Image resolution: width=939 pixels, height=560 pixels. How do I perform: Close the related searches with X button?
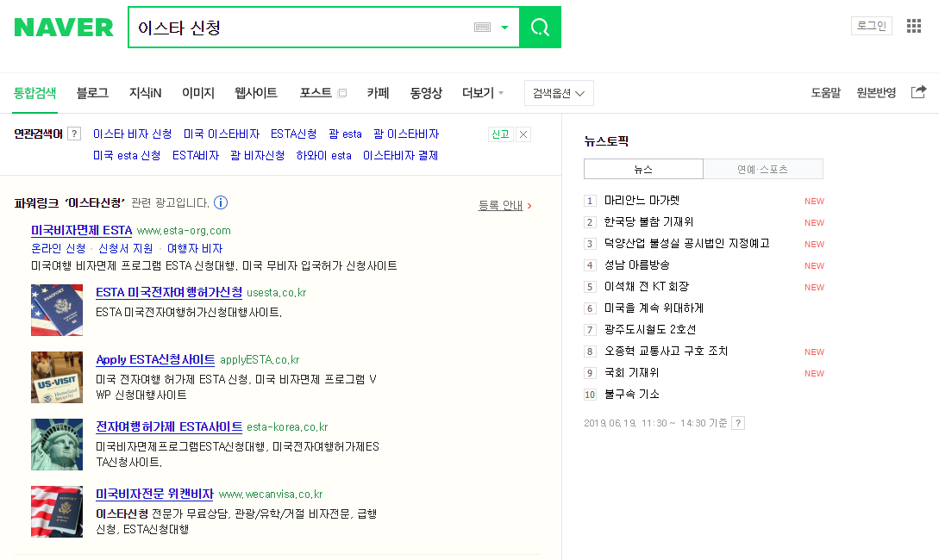pos(523,134)
